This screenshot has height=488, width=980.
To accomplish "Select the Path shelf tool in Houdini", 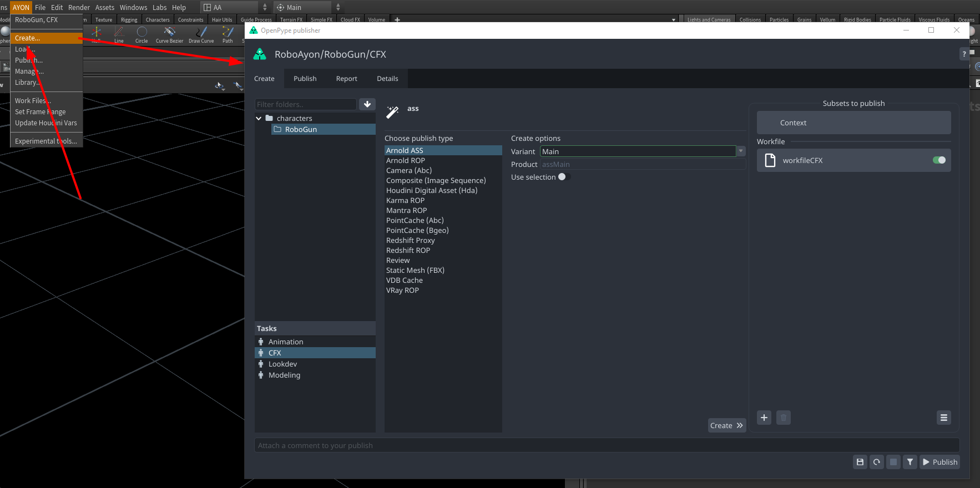I will coord(228,34).
